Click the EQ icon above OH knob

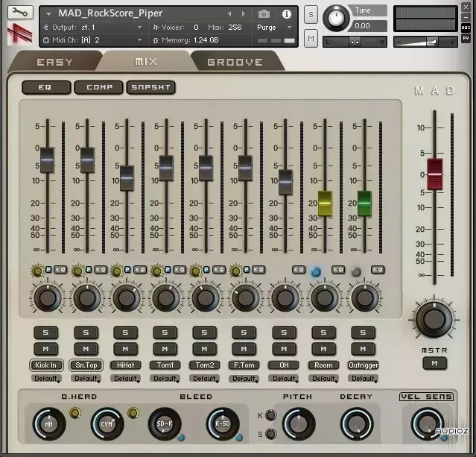pyautogui.click(x=299, y=269)
